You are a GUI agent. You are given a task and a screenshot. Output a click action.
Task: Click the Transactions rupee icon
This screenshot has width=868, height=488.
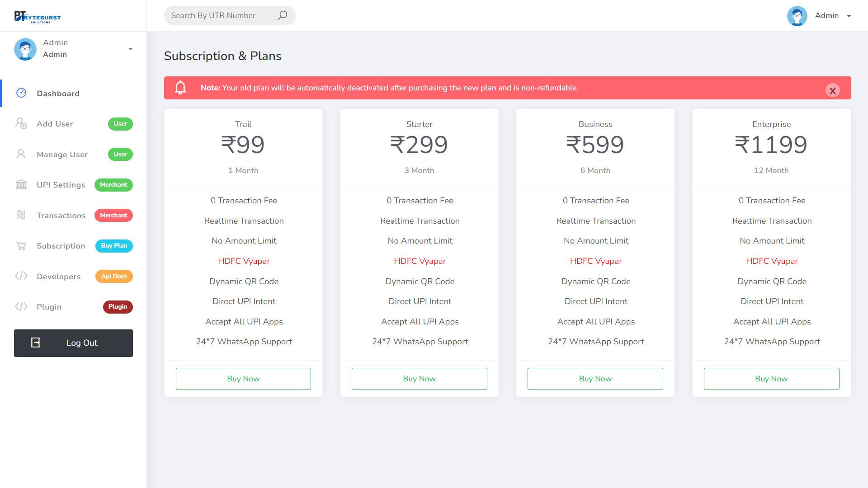[21, 215]
